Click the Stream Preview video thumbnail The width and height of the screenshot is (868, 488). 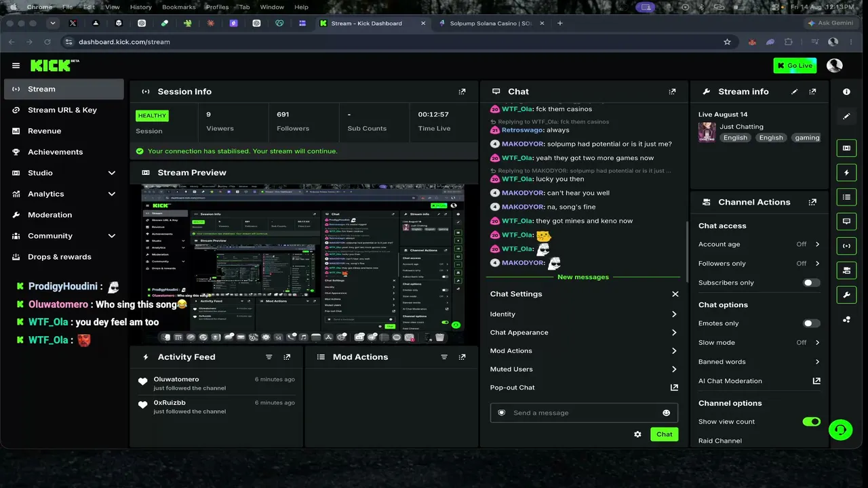point(304,264)
